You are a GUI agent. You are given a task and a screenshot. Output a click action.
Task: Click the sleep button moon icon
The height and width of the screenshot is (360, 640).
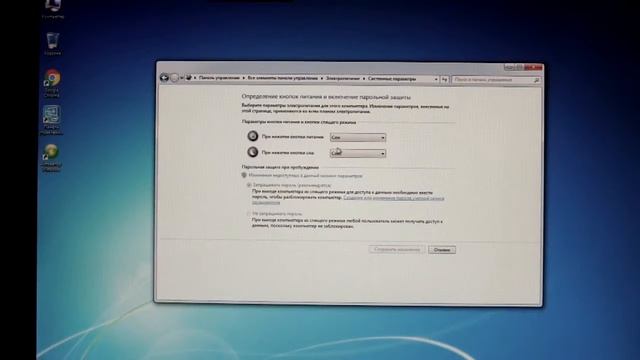[x=253, y=152]
